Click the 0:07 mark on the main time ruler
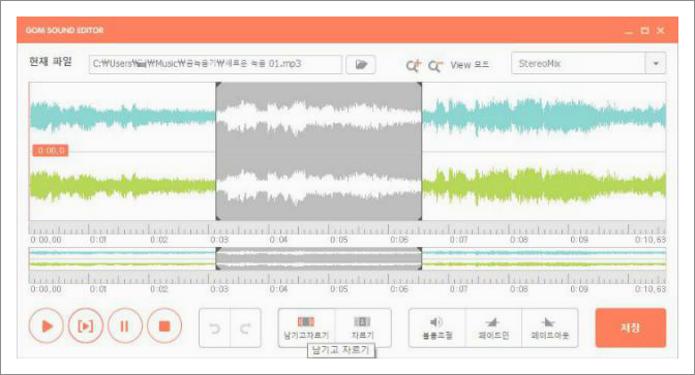This screenshot has width=695, height=375. click(x=458, y=239)
